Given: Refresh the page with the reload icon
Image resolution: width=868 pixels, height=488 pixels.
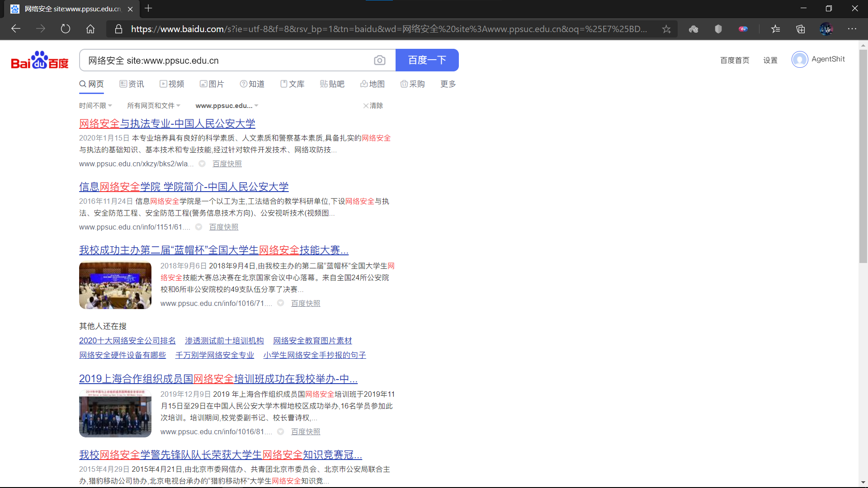Looking at the screenshot, I should (x=66, y=29).
